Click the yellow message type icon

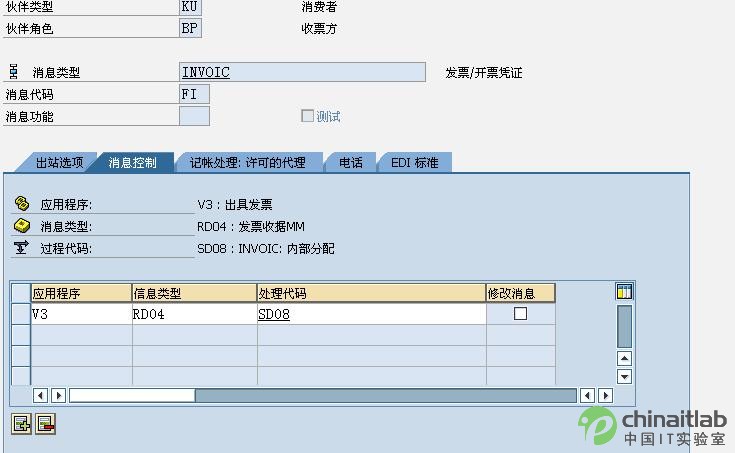click(22, 226)
